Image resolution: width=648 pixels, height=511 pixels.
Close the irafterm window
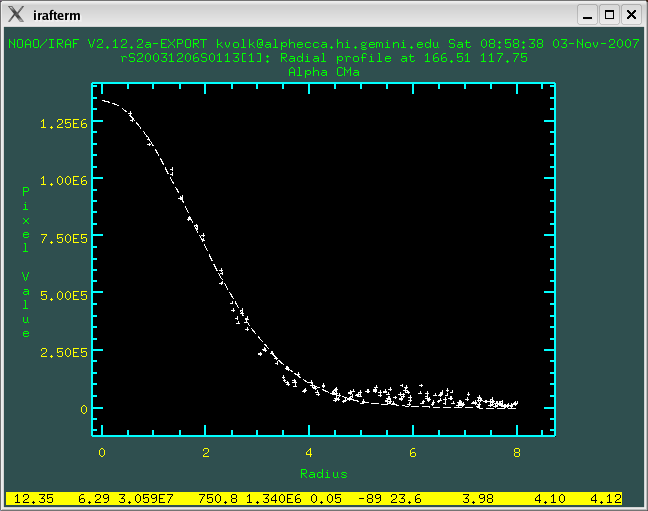[631, 15]
